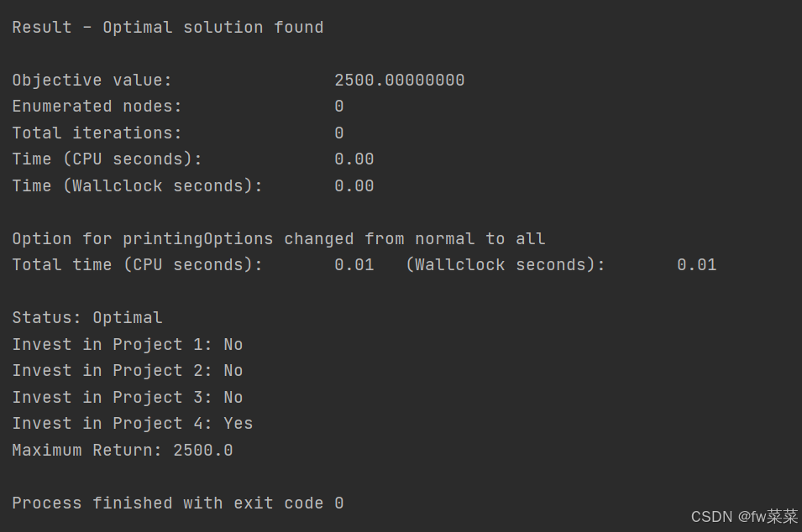
Task: Click the 'Total time (CPU seconds):' label
Action: coord(137,265)
